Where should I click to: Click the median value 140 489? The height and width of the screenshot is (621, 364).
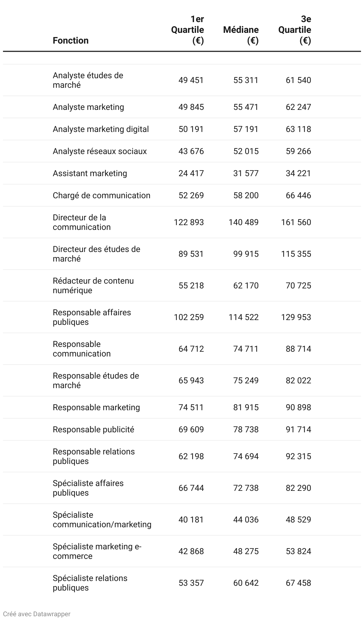(x=243, y=222)
